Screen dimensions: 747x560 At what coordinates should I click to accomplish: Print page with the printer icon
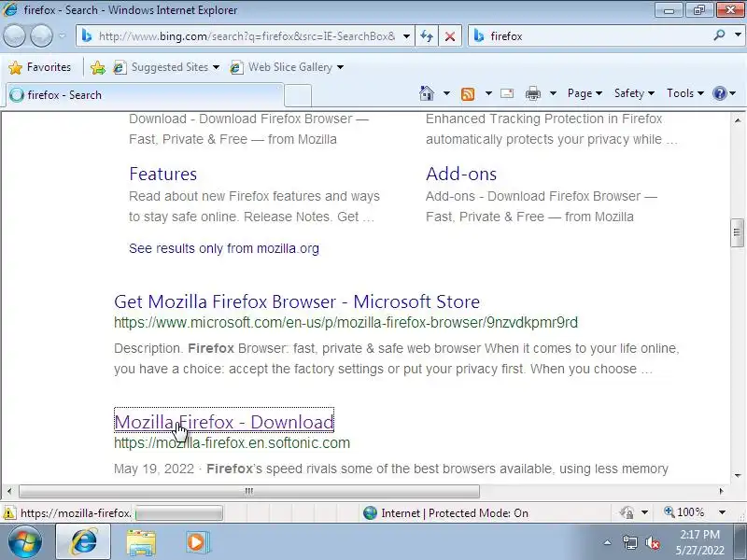pyautogui.click(x=533, y=93)
